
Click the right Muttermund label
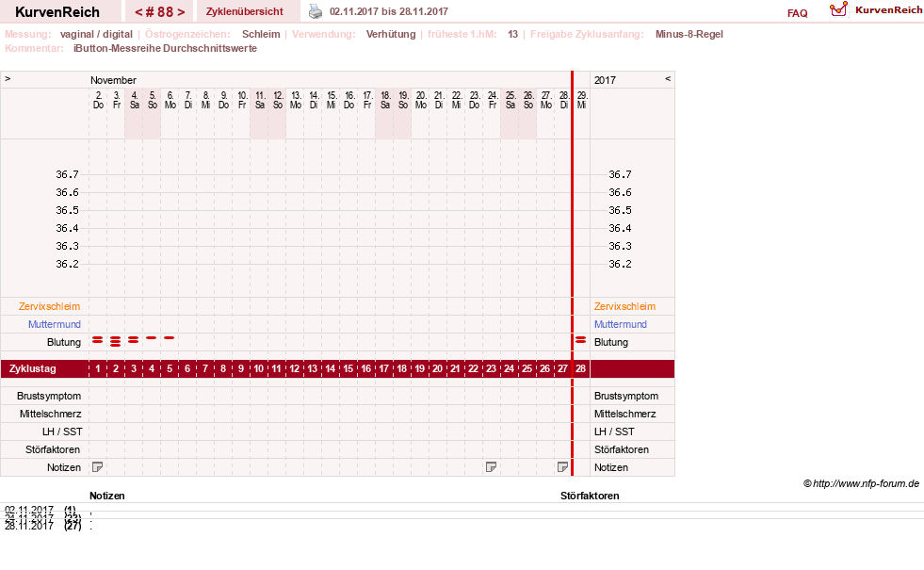(621, 324)
